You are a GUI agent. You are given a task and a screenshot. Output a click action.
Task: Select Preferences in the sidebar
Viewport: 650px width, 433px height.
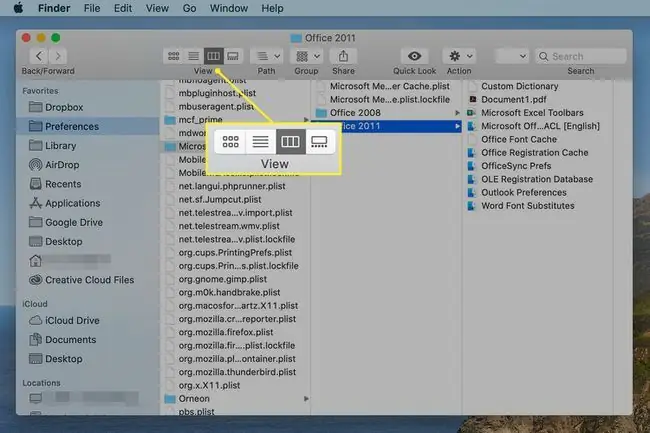(88, 126)
